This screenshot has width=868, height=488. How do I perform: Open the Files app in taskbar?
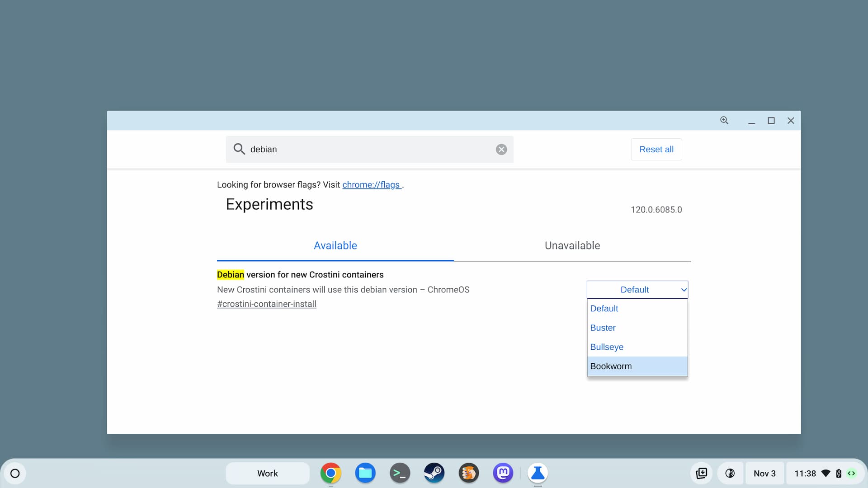click(x=365, y=473)
